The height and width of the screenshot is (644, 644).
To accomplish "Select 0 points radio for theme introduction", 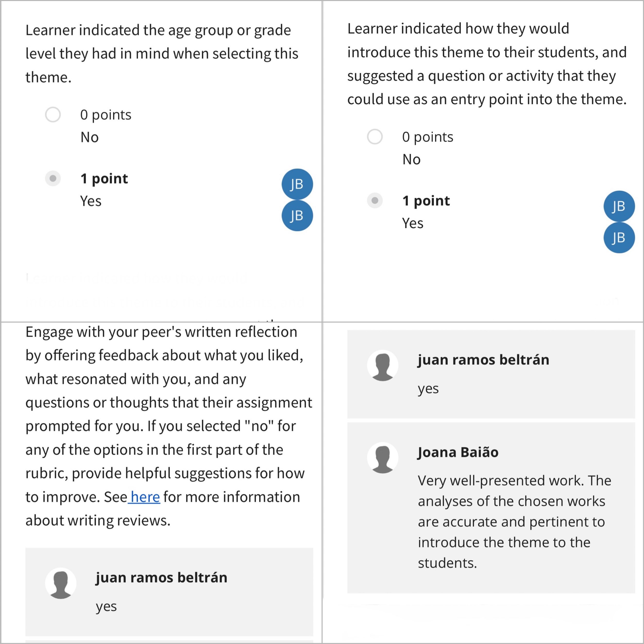I will (x=375, y=137).
